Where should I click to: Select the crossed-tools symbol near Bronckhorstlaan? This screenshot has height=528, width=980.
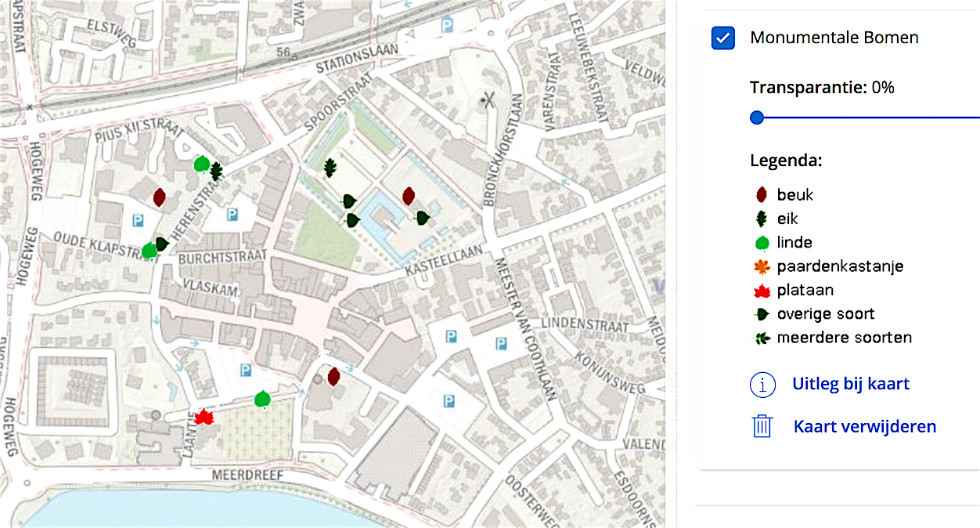tap(488, 99)
